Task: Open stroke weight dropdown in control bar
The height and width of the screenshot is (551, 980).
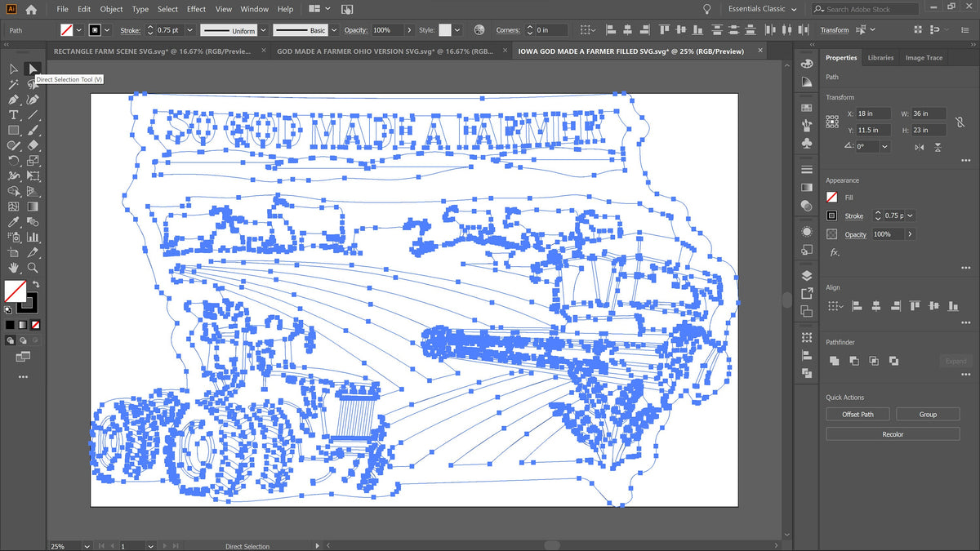Action: click(x=189, y=30)
